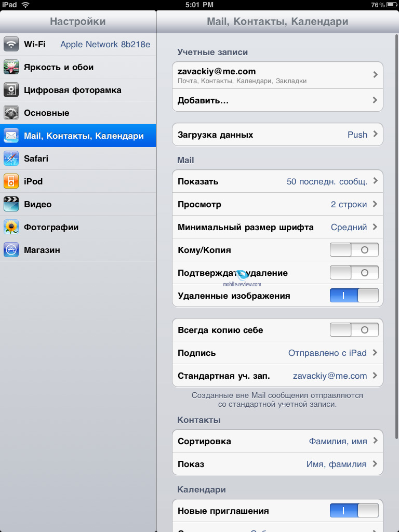
Task: Disable the Удаленные изображения switch
Action: click(x=354, y=296)
